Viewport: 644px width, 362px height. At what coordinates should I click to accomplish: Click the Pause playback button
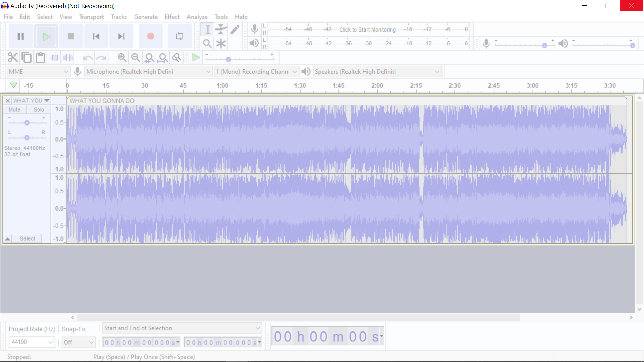21,36
